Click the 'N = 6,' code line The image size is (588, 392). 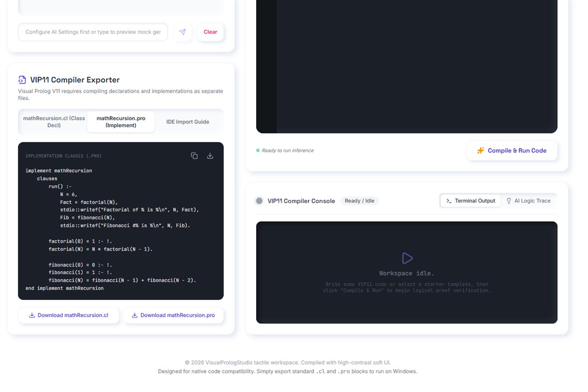pos(69,194)
